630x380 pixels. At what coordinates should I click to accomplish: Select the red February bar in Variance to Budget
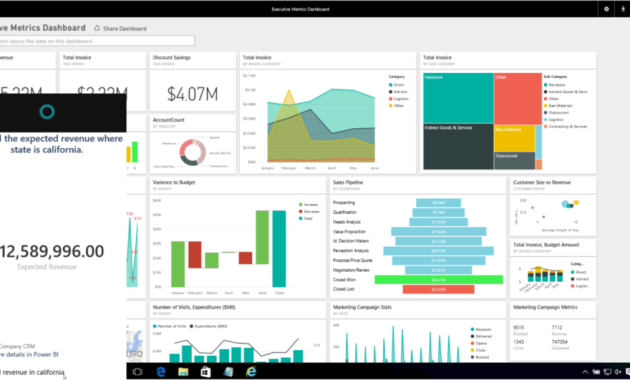tap(195, 255)
